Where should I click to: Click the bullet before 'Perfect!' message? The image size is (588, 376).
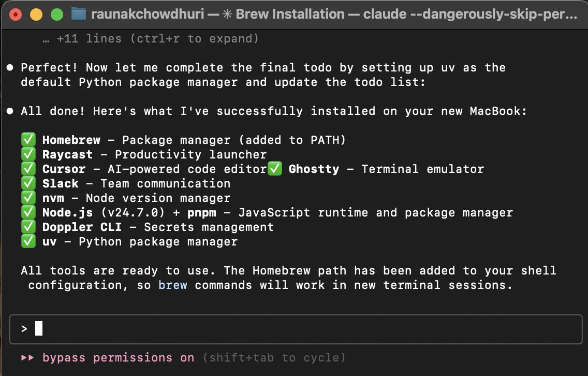coord(10,67)
